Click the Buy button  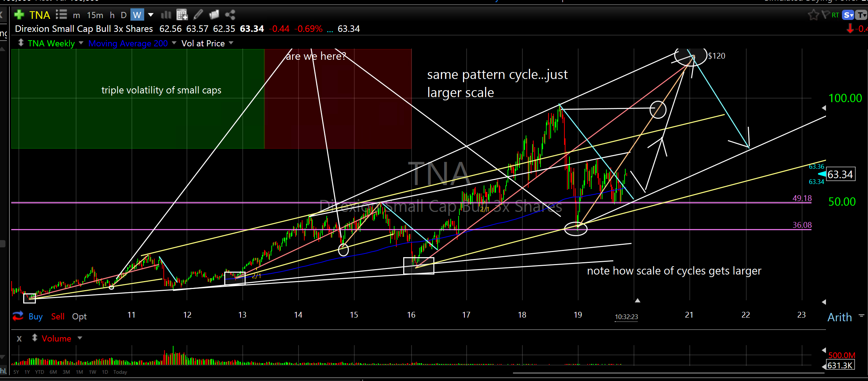[x=36, y=317]
